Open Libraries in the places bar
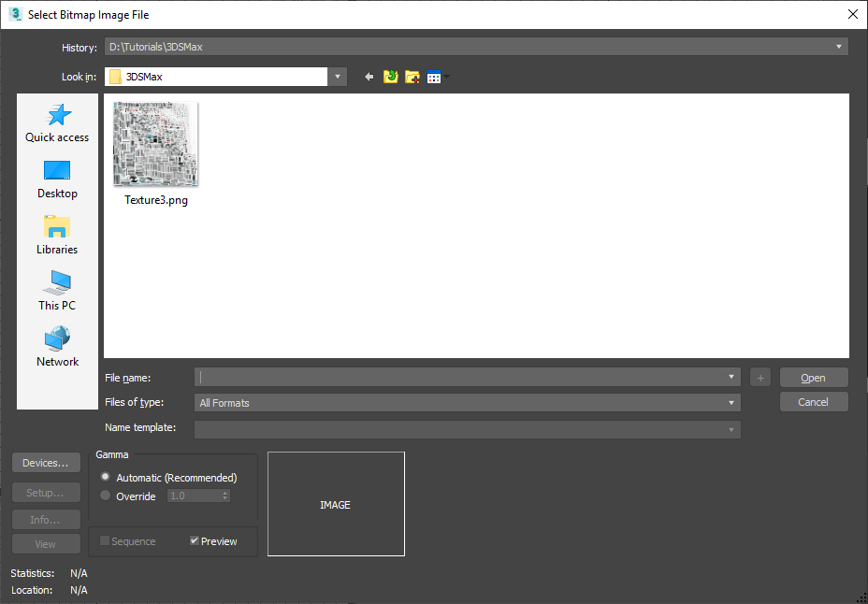Image resolution: width=868 pixels, height=604 pixels. coord(57,235)
